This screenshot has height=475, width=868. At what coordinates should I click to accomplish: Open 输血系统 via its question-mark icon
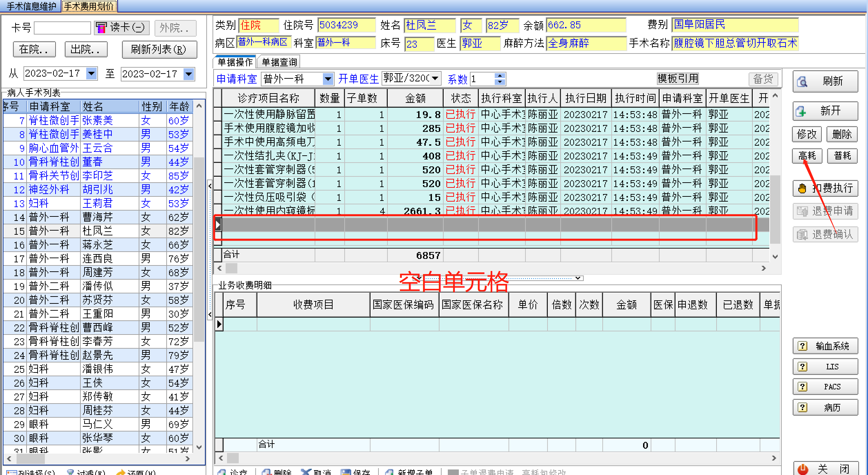[802, 346]
